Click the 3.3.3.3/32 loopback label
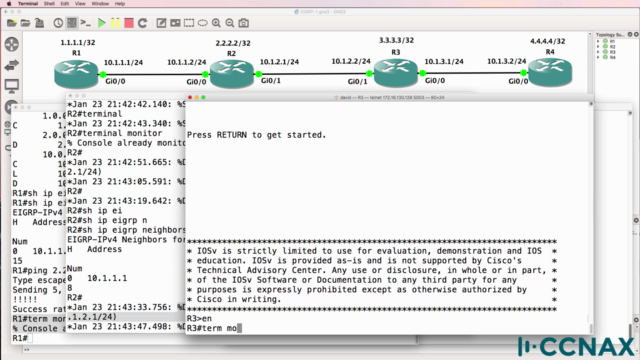640x360 pixels. coord(396,40)
